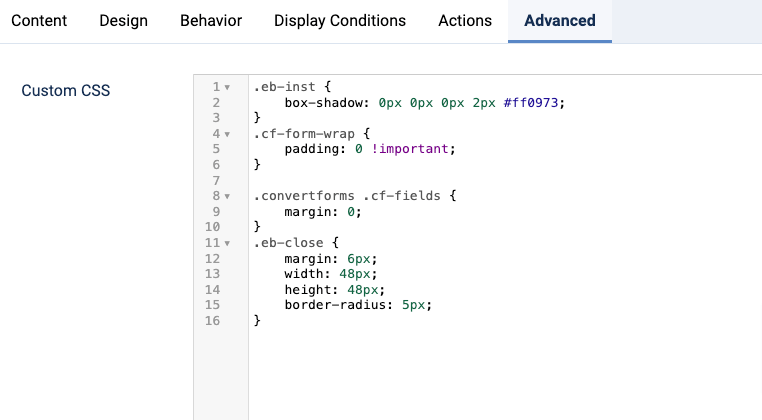
Task: Click the .cf-form-wrap selector text
Action: pyautogui.click(x=304, y=134)
